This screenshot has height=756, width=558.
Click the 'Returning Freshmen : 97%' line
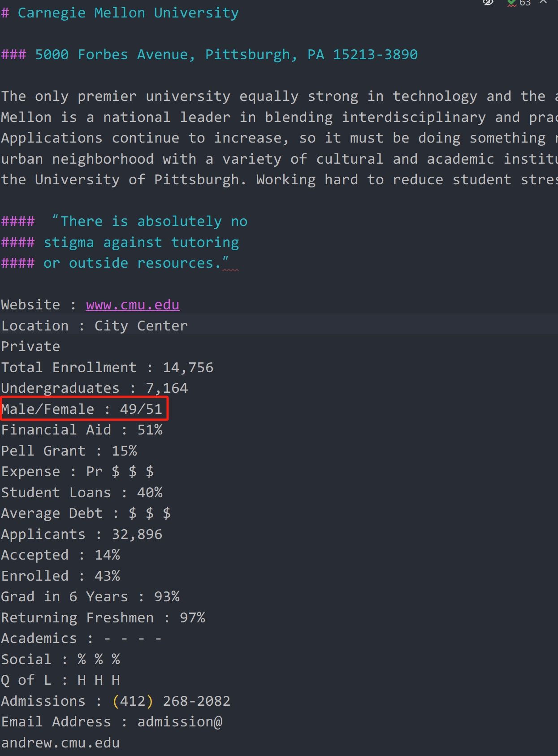(103, 618)
